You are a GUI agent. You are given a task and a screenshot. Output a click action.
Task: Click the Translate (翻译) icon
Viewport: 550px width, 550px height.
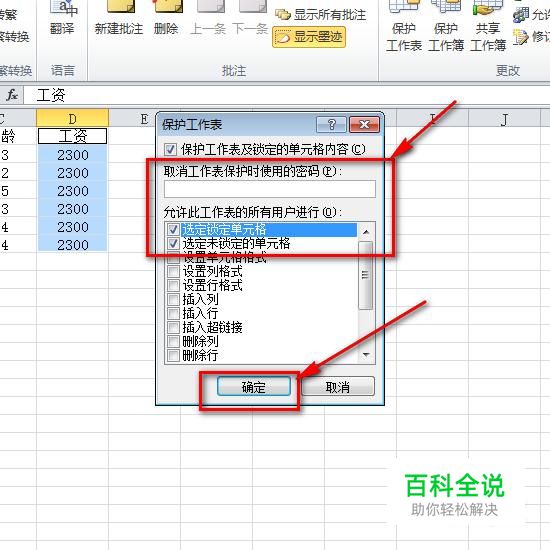62,18
